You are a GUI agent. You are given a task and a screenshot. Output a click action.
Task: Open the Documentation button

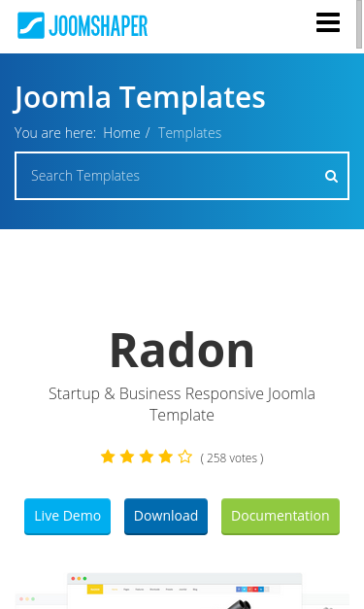[x=281, y=516]
